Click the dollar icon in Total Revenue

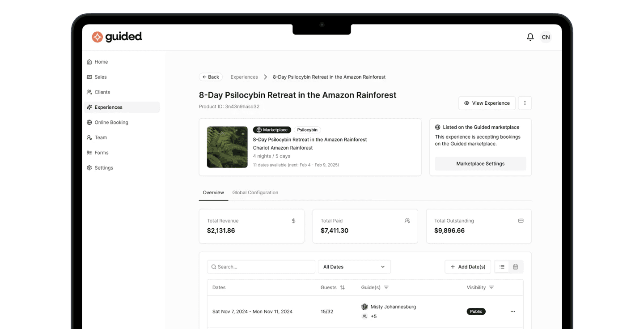click(x=293, y=221)
